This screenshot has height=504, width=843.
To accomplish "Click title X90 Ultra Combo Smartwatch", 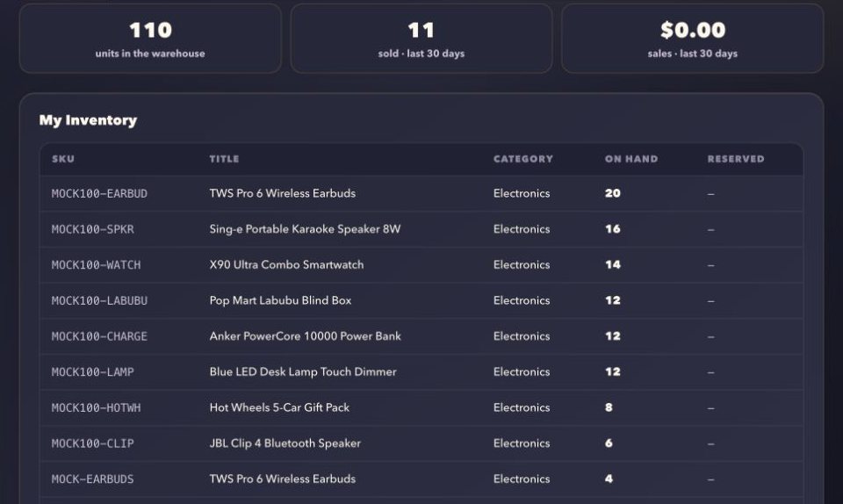I will tap(286, 264).
